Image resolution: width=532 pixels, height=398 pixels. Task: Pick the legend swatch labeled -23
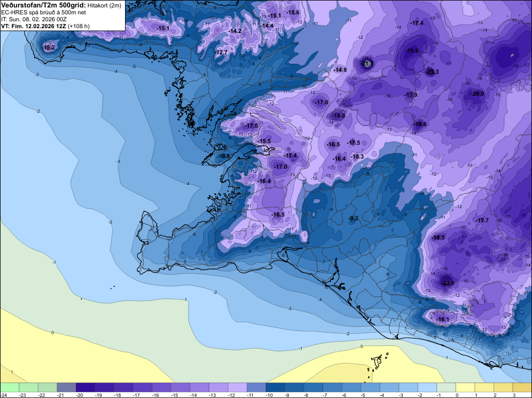[x=29, y=387]
